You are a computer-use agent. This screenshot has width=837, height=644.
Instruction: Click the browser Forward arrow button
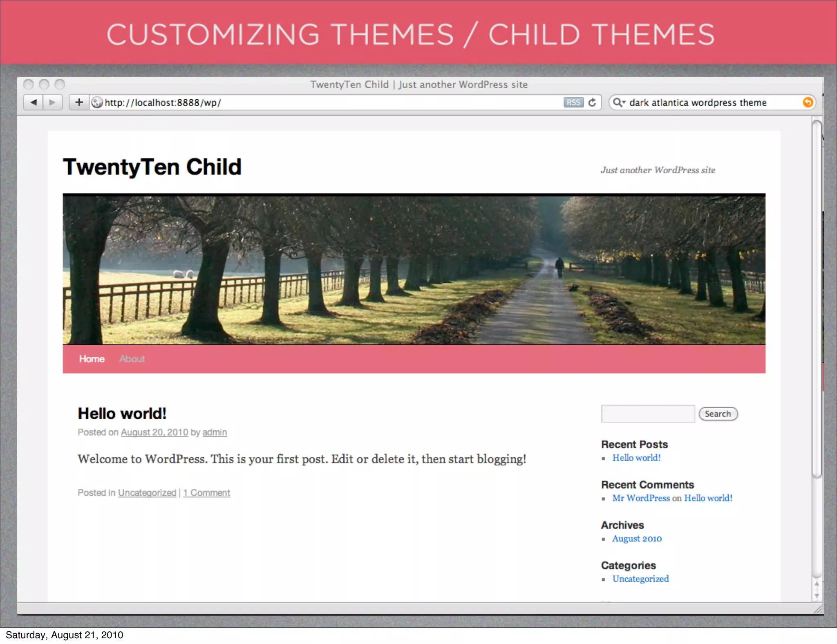52,102
